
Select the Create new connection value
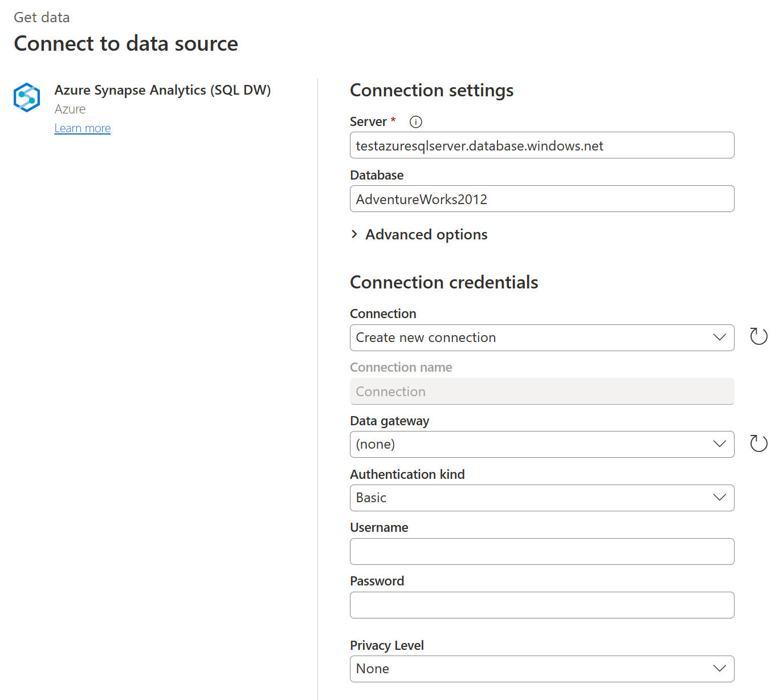(x=426, y=337)
